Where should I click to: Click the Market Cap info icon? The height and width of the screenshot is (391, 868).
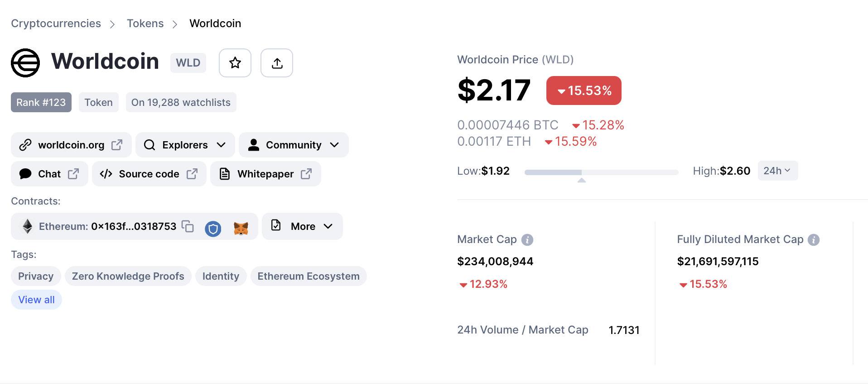[x=527, y=240]
